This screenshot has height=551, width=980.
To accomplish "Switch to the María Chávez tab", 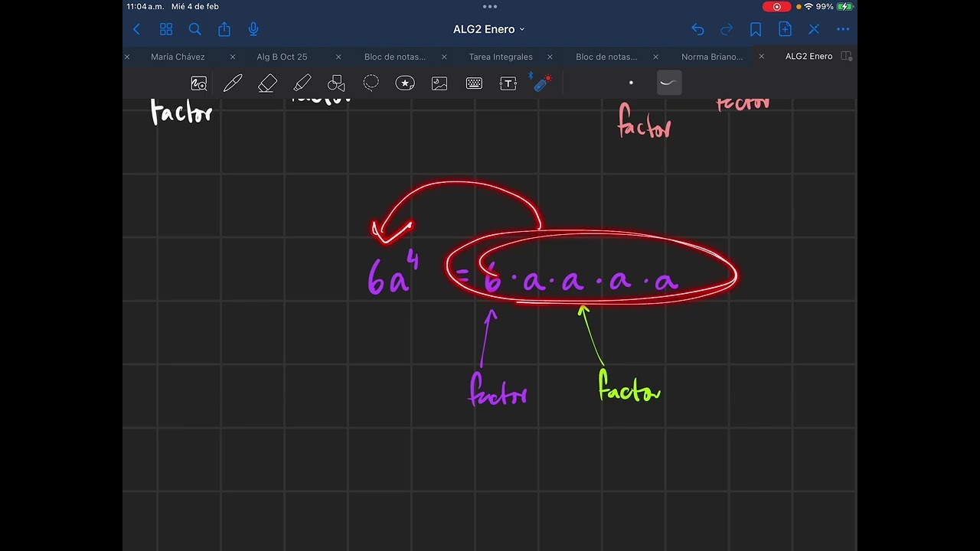I will [178, 57].
